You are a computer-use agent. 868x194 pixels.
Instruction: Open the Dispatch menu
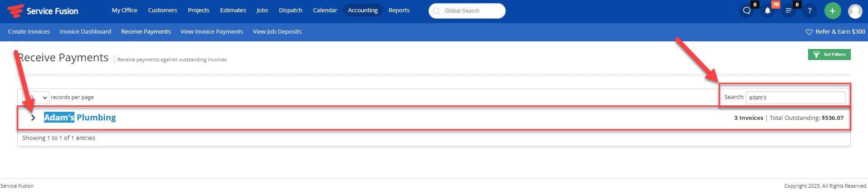click(291, 10)
